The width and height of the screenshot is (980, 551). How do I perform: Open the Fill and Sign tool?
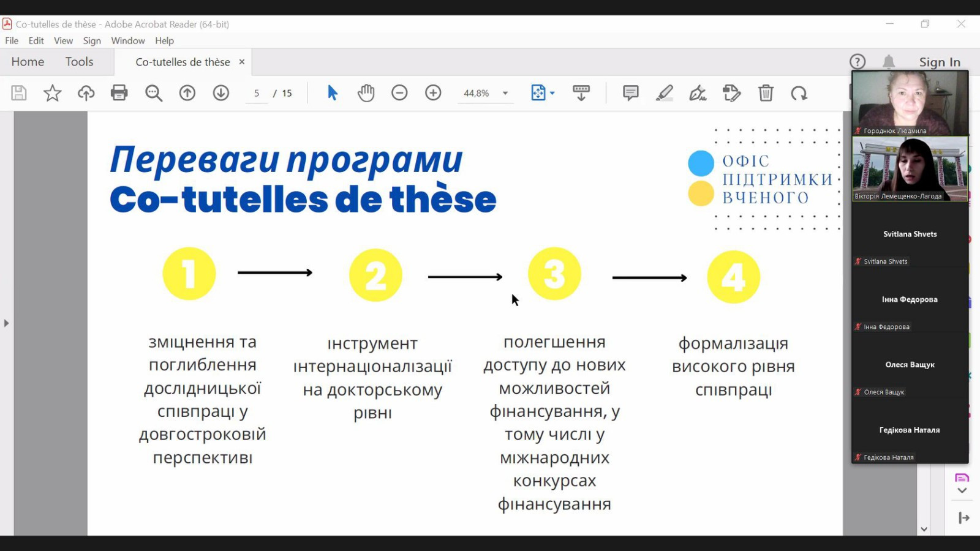(698, 93)
